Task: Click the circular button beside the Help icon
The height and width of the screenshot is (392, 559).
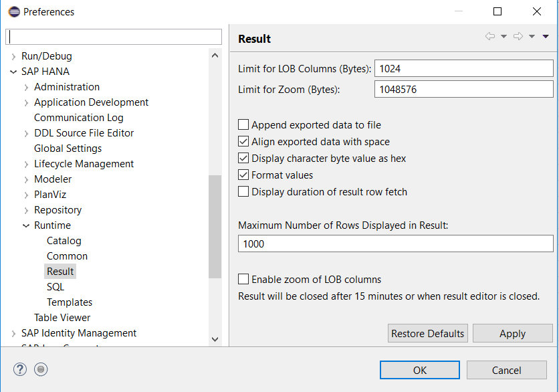Action: point(41,369)
